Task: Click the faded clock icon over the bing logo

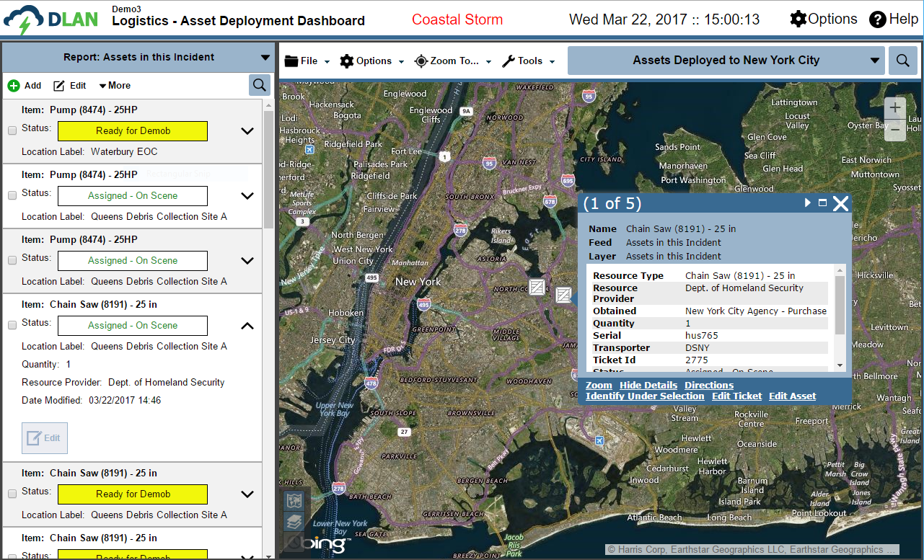Action: tap(294, 543)
